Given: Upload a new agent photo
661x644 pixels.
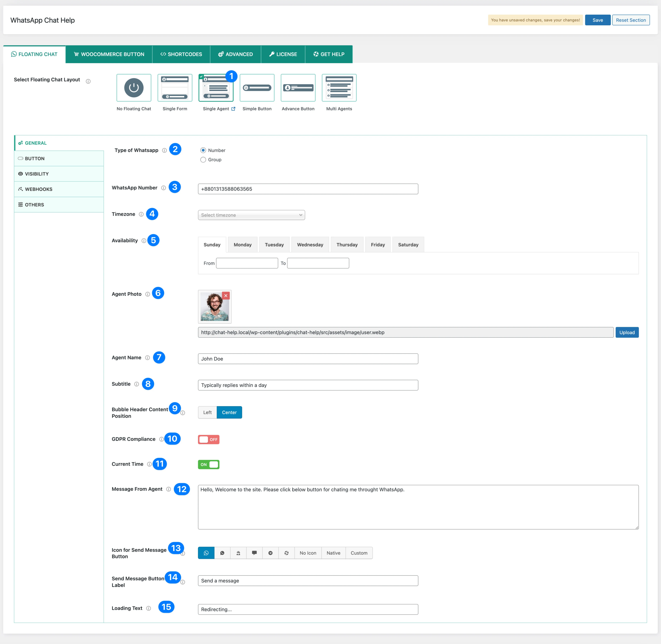Looking at the screenshot, I should tap(627, 332).
